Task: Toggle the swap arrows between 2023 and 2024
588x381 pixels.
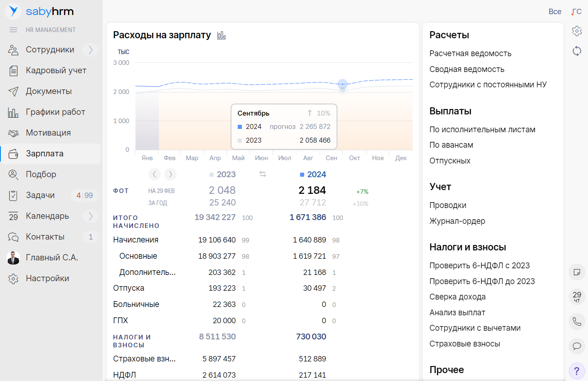Action: click(263, 174)
